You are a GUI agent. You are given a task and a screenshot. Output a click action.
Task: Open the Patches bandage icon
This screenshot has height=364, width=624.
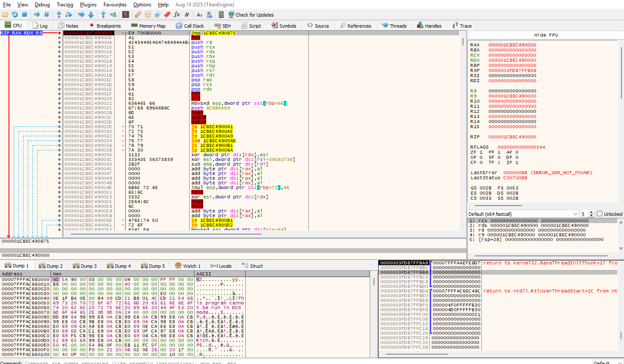(138, 14)
